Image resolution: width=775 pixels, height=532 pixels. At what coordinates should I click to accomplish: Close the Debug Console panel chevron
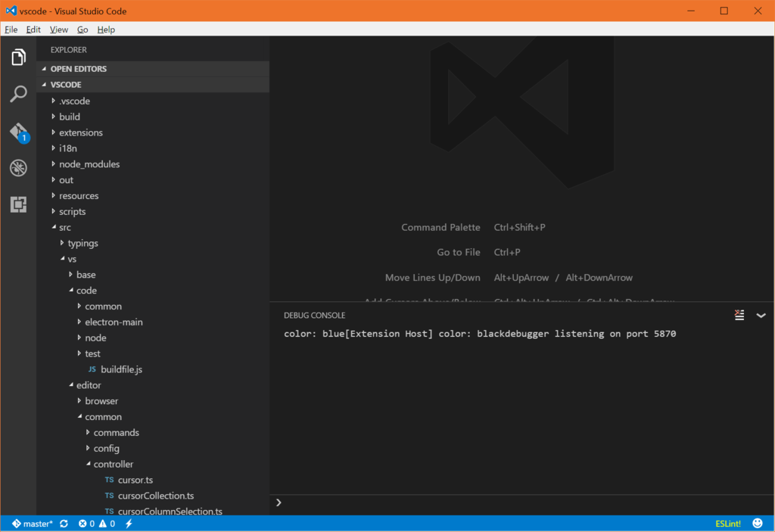(x=761, y=316)
